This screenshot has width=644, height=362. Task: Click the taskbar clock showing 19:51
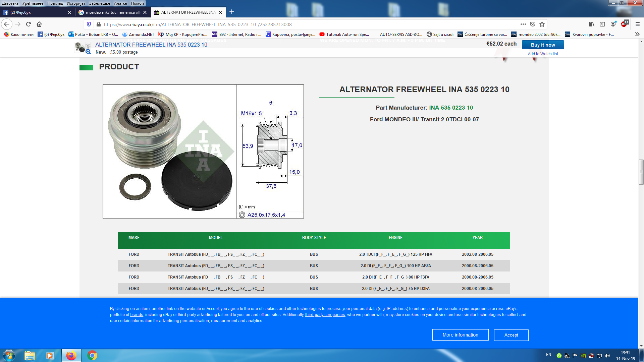[626, 356]
